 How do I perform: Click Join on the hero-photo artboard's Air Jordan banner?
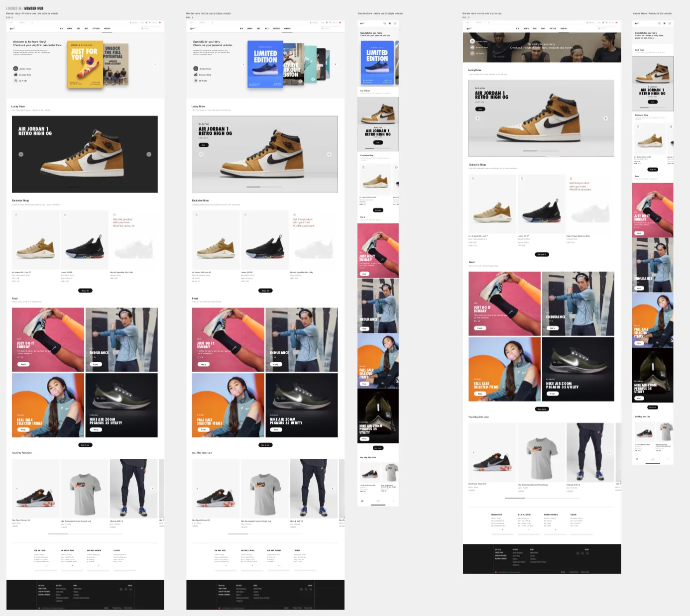click(x=480, y=108)
